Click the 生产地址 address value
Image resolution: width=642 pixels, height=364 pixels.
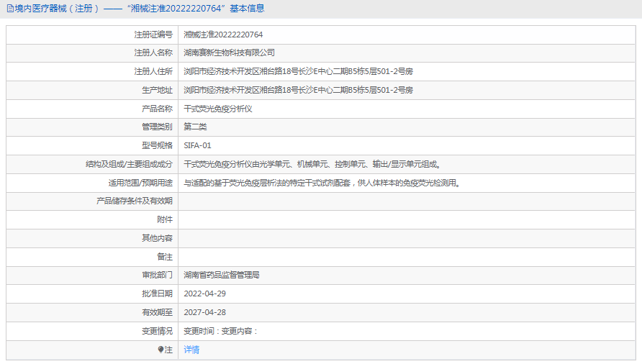click(298, 90)
